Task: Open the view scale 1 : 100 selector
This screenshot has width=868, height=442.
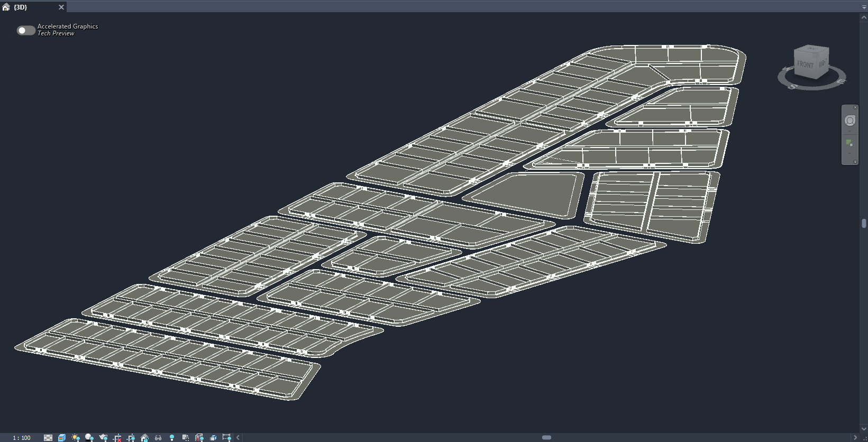Action: point(22,438)
